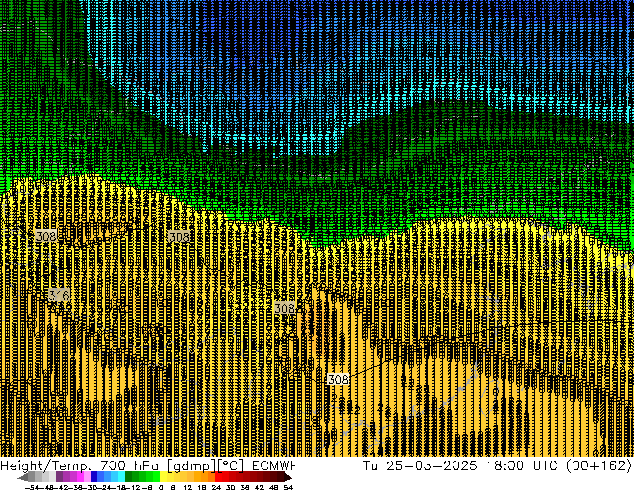Click the [°C] unit label
Screen dimensions: 634x490
pyautogui.click(x=230, y=466)
